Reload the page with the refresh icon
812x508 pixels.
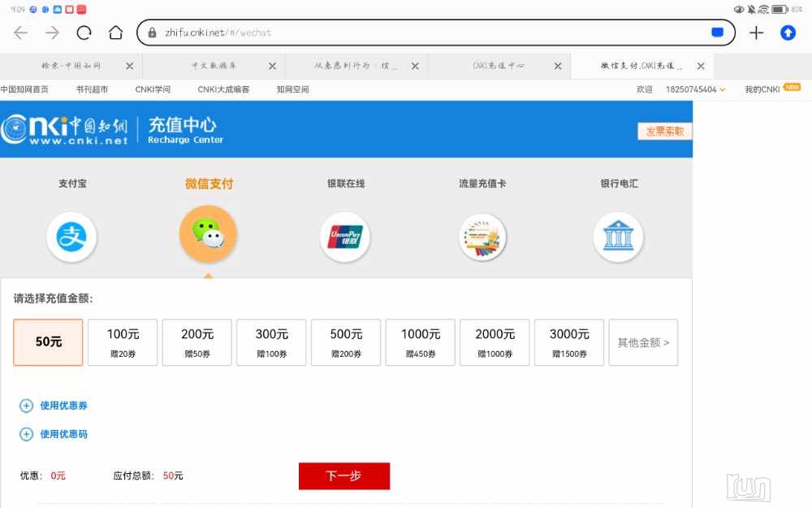[84, 33]
